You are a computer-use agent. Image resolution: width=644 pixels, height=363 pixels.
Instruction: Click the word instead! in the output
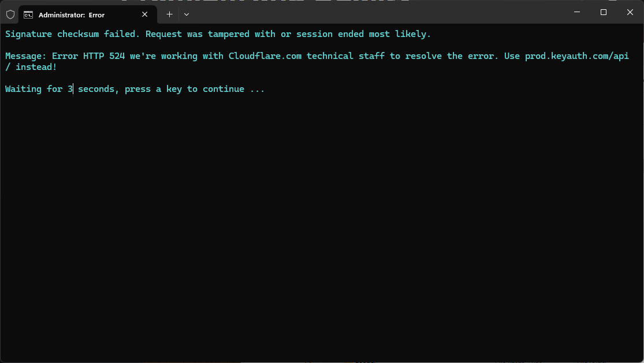pyautogui.click(x=36, y=67)
